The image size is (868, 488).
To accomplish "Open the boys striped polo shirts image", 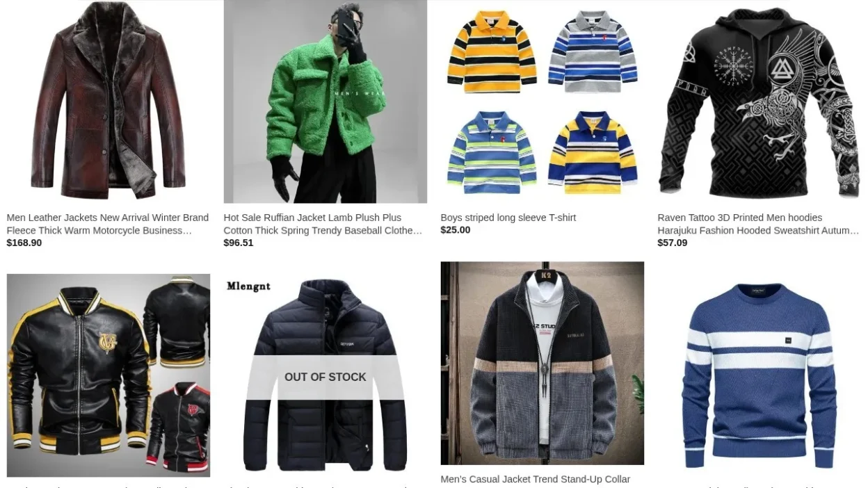I will 542,101.
